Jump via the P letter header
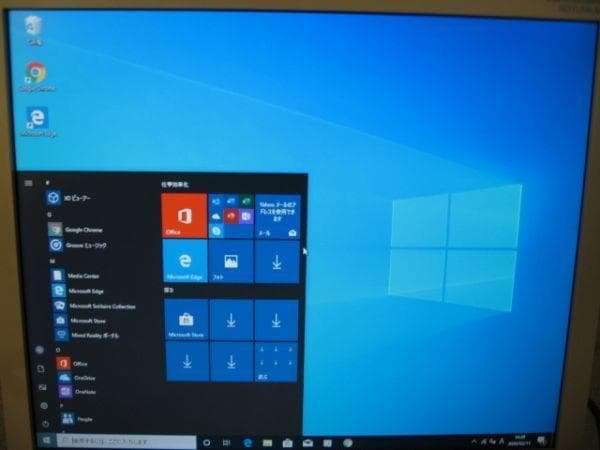 click(x=61, y=405)
